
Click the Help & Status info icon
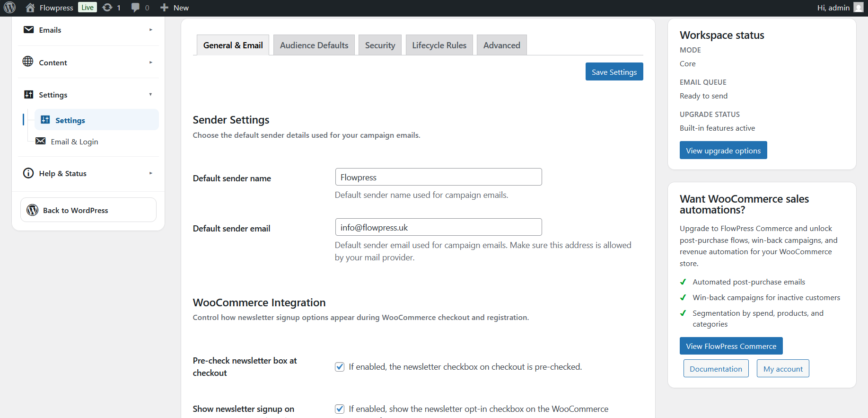28,173
